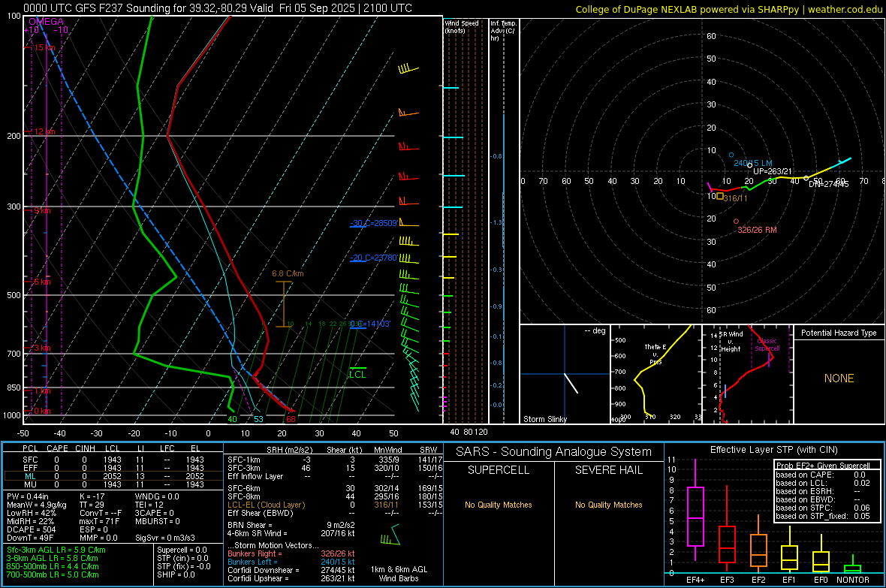Click the 'Sfc-3km AGL LR = 5.9 C/km' line
Screen dimensions: 886x588
click(56, 550)
